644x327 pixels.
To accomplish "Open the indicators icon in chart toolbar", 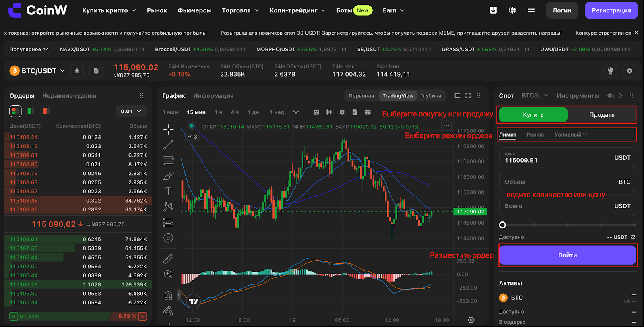I will click(316, 112).
